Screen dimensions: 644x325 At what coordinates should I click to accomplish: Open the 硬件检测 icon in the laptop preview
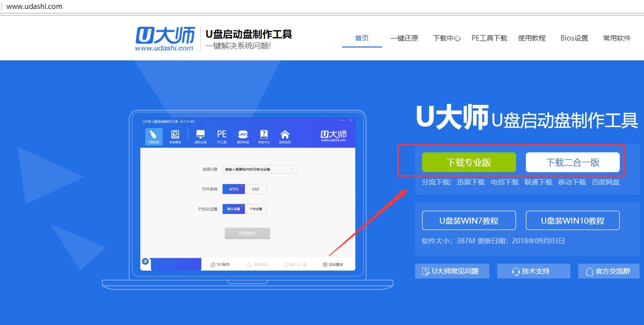point(243,137)
